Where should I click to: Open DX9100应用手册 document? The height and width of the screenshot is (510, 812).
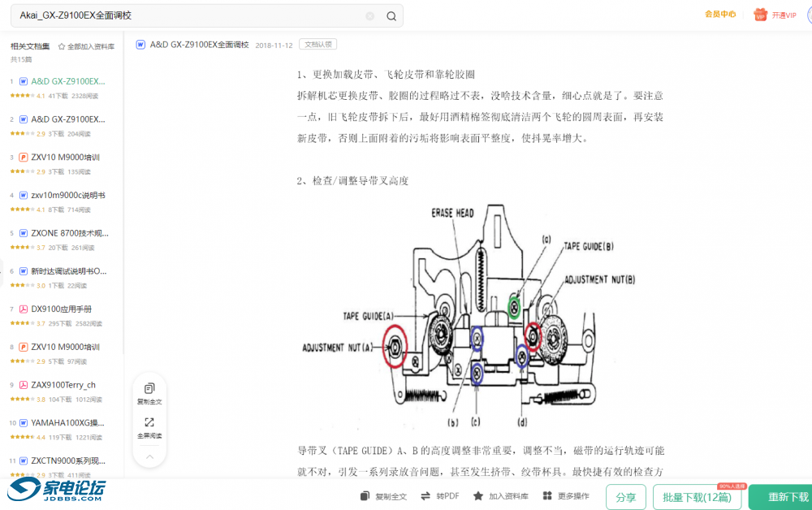pyautogui.click(x=61, y=309)
